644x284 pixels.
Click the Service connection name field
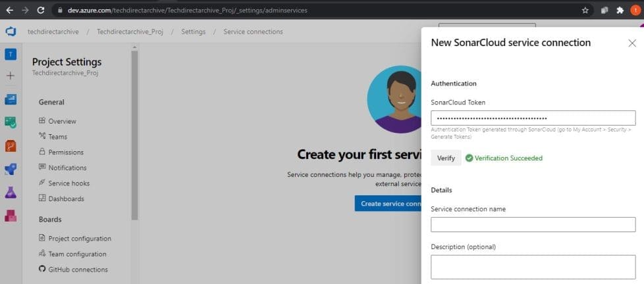pos(533,225)
